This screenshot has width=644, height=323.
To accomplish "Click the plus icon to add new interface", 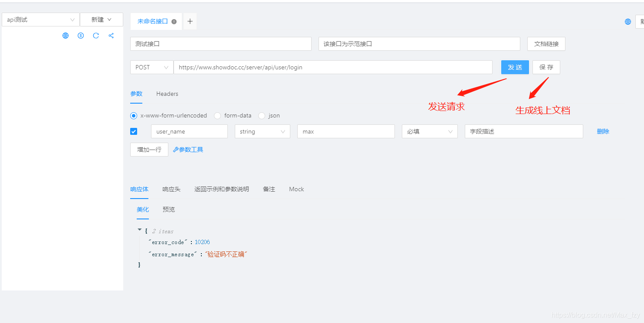I will tap(190, 21).
